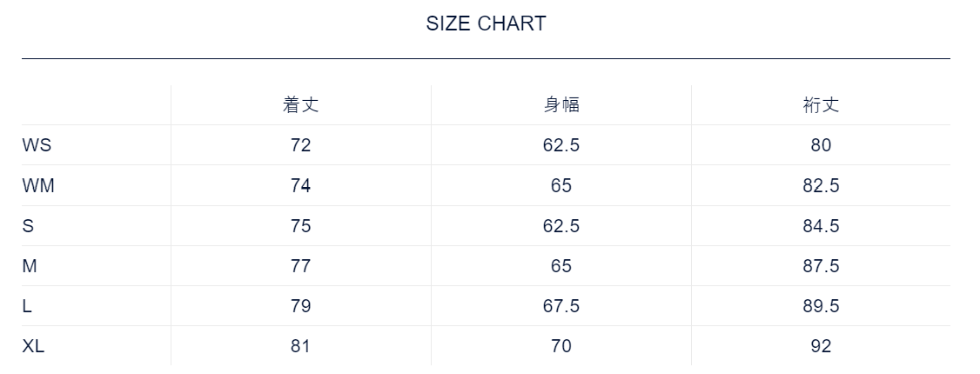The image size is (980, 374).
Task: Click the M size row label
Action: 30,265
